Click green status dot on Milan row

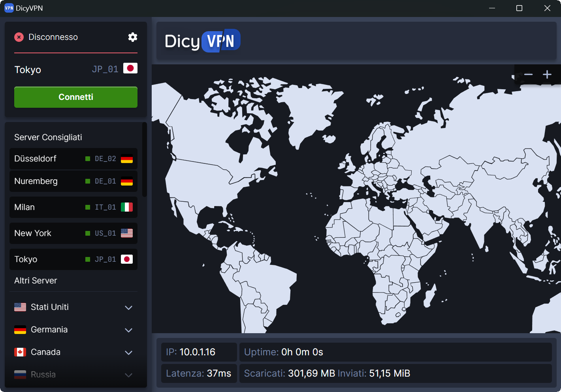[x=88, y=207]
